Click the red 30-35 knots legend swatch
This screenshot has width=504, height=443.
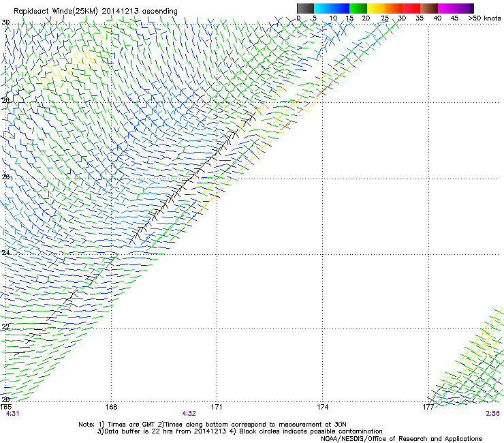(411, 8)
